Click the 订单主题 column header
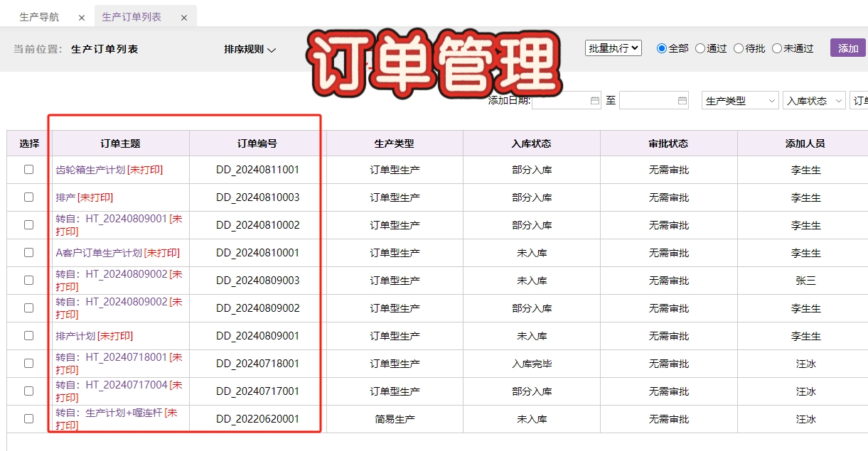 pyautogui.click(x=121, y=143)
